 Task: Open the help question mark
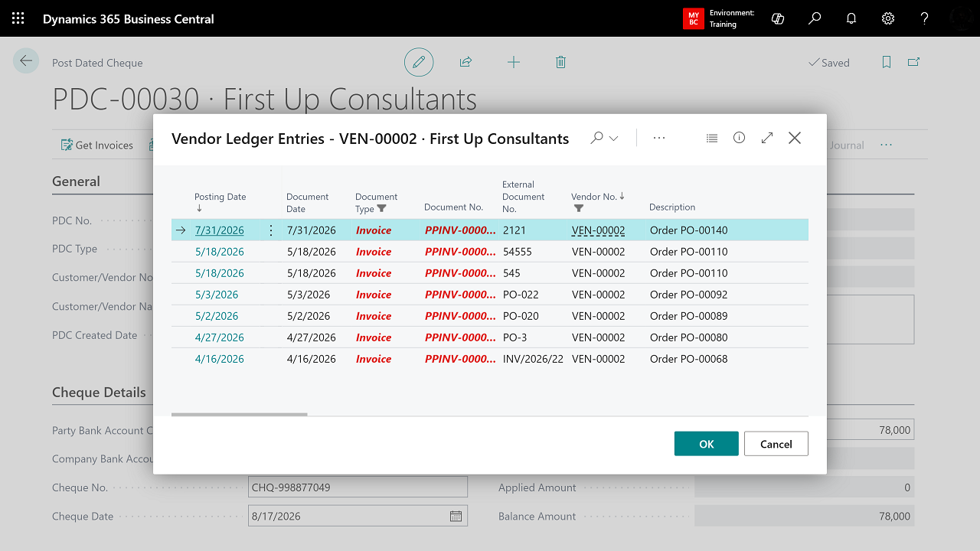pyautogui.click(x=925, y=18)
